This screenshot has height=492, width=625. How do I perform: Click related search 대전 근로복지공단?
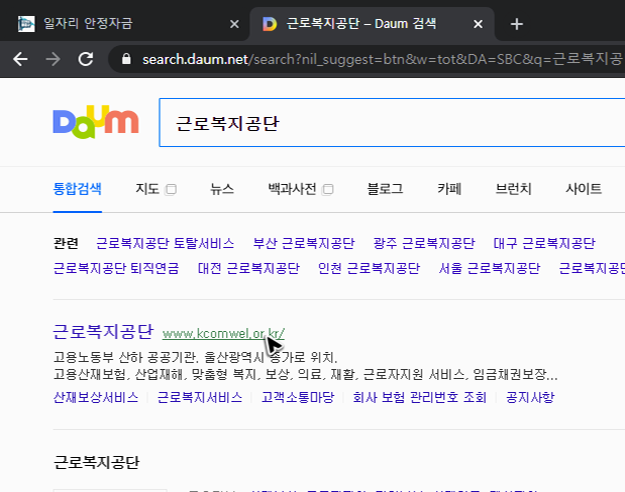click(x=249, y=268)
